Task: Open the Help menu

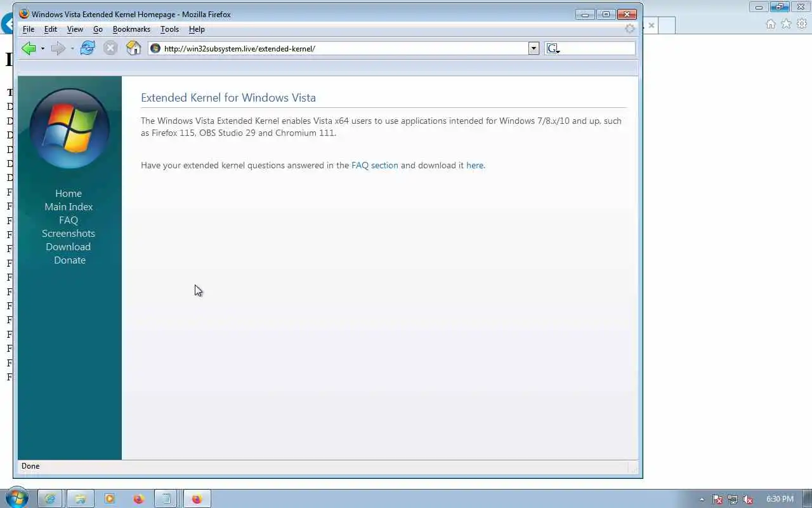Action: [x=197, y=29]
